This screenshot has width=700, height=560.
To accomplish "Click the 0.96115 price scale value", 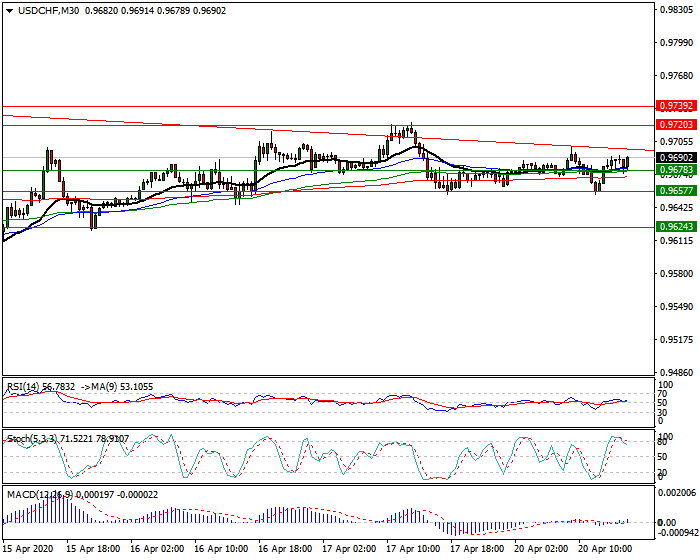I will point(677,241).
